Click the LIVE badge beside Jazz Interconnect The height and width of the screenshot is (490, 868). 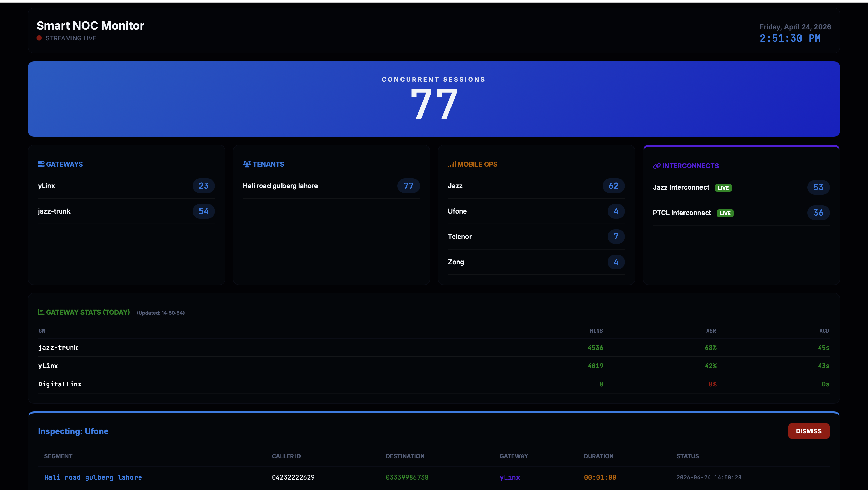click(x=723, y=188)
